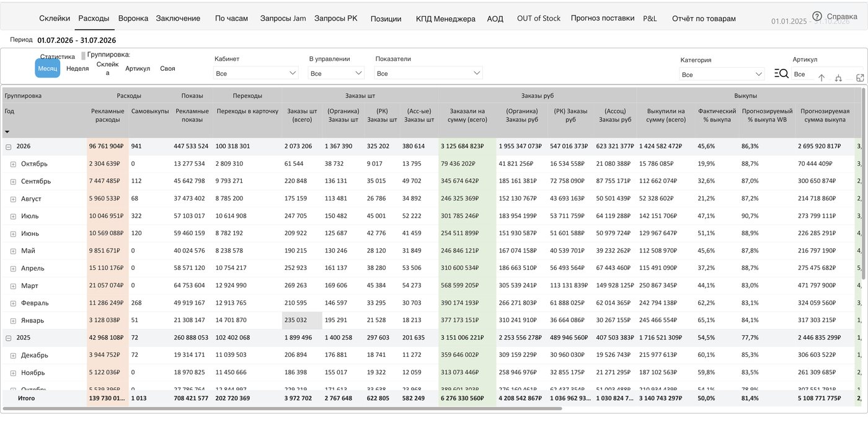The width and height of the screenshot is (868, 445).
Task: Select the Месяц grouping button
Action: [48, 68]
